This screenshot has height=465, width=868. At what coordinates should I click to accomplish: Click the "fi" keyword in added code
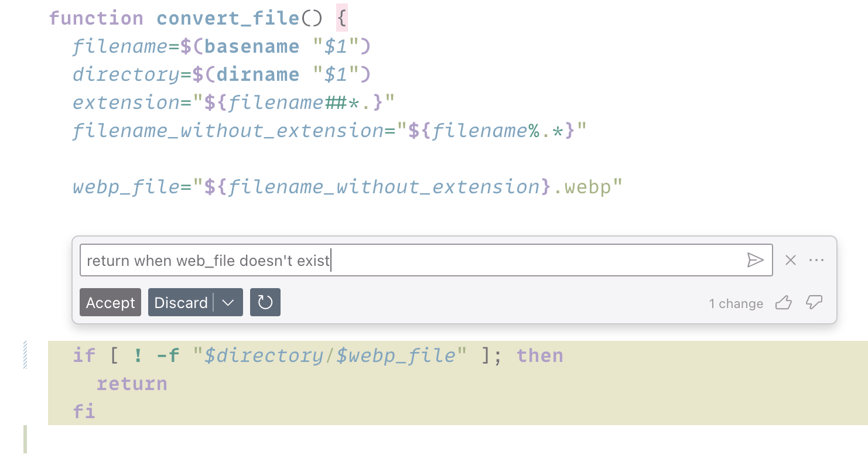[x=84, y=411]
